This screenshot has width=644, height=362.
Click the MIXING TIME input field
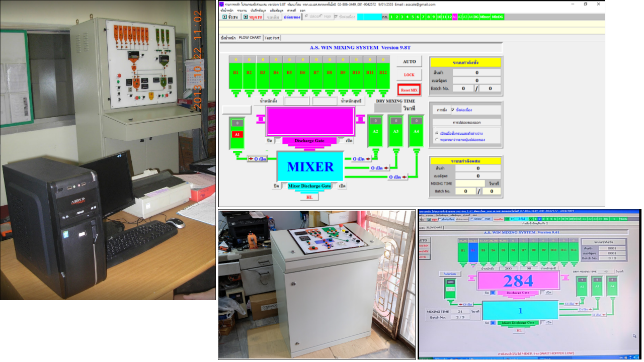pyautogui.click(x=470, y=184)
